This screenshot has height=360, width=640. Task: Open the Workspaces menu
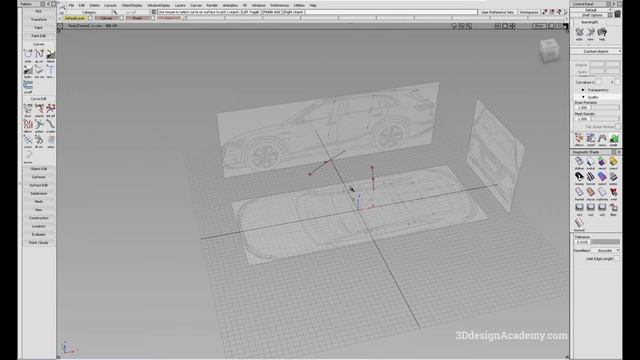click(529, 12)
